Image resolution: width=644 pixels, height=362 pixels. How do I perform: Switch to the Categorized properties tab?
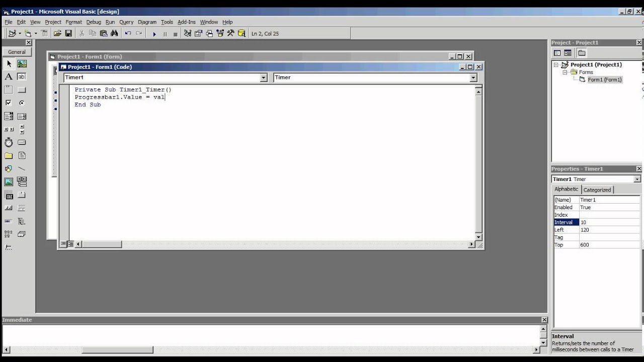pos(597,190)
